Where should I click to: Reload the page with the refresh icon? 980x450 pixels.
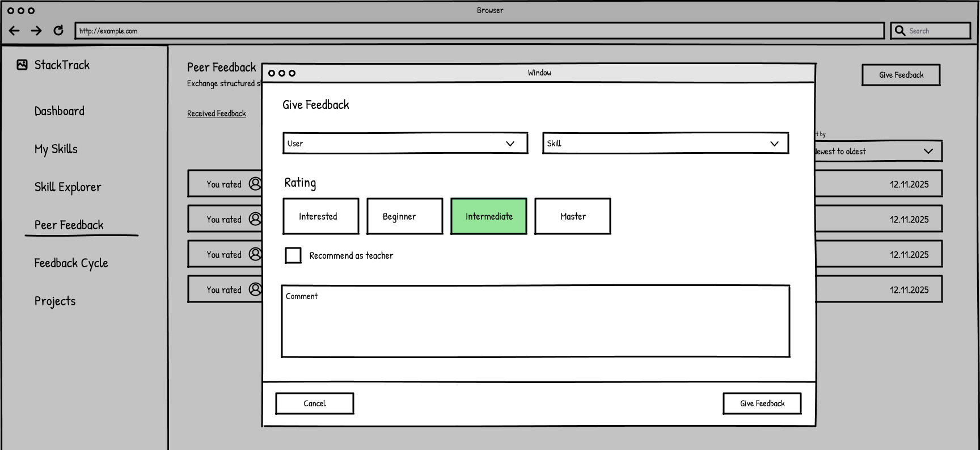coord(58,31)
